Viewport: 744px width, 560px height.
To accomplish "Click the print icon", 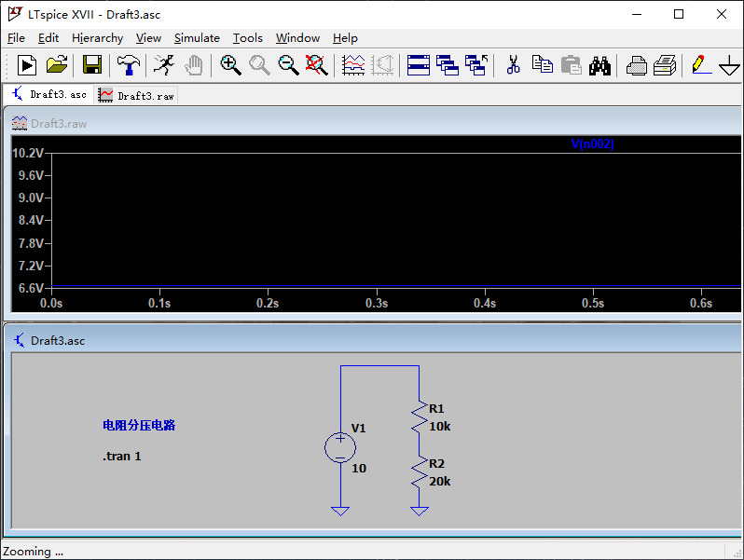I will (665, 64).
